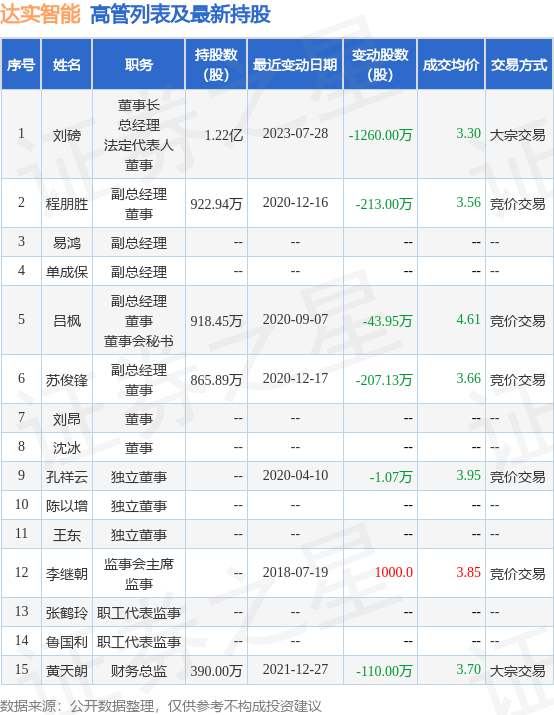Click the date 2021-12-27
554x715 pixels.
(295, 669)
